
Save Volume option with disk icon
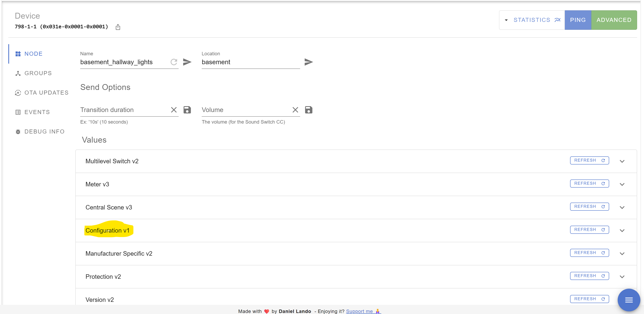[x=308, y=110]
